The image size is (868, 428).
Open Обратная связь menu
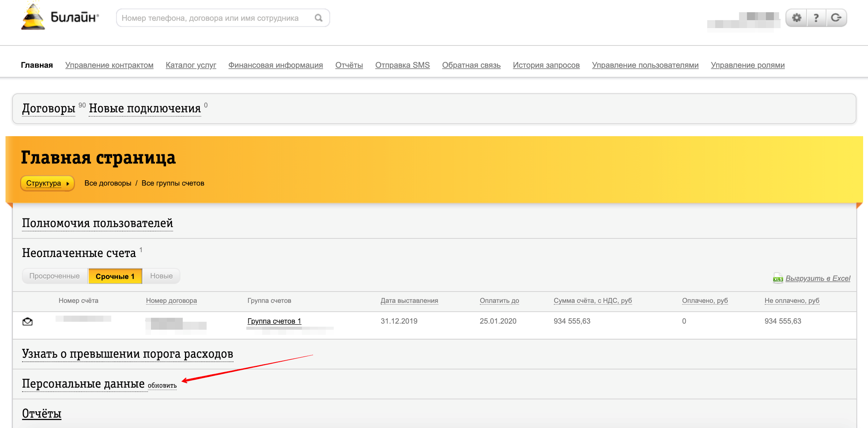(x=471, y=65)
